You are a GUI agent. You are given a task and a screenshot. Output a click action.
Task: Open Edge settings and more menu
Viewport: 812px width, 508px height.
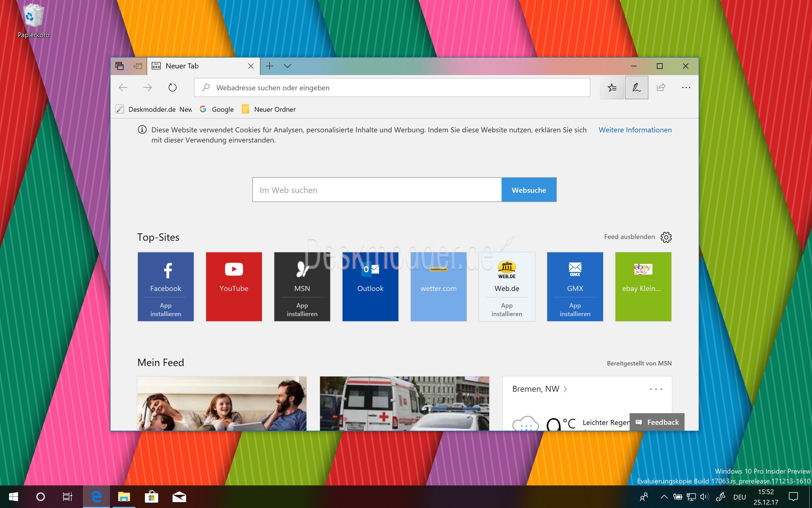(x=686, y=88)
